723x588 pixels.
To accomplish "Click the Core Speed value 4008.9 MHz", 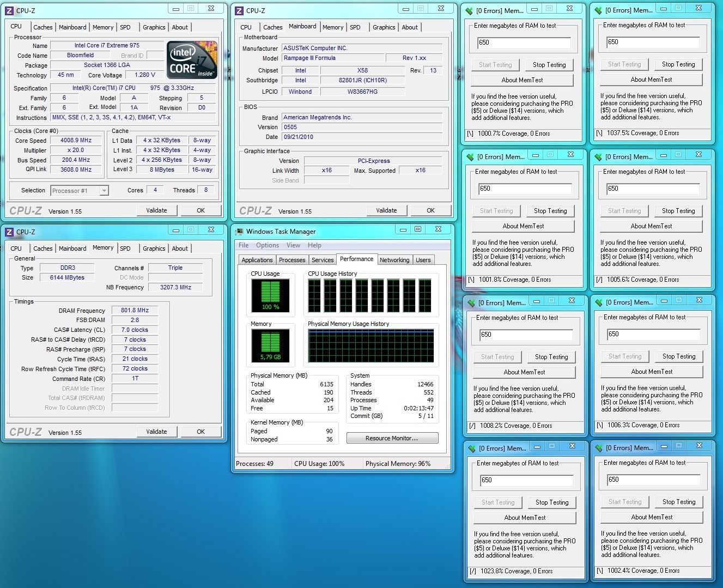I will 76,140.
